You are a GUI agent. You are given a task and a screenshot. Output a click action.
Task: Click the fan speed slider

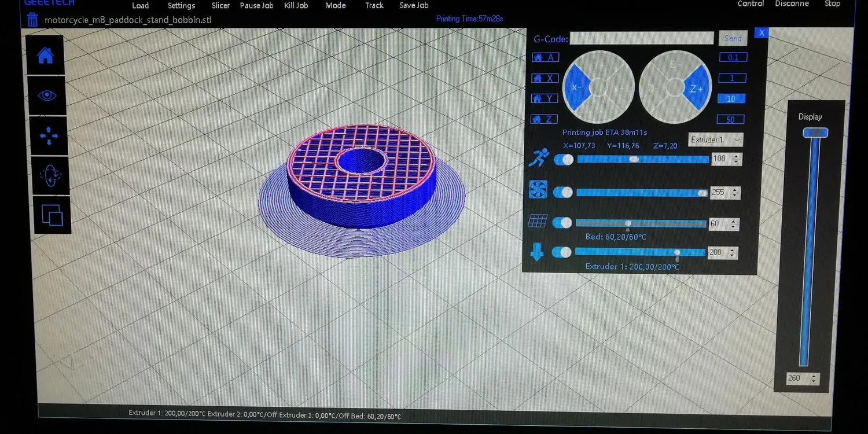[x=642, y=193]
